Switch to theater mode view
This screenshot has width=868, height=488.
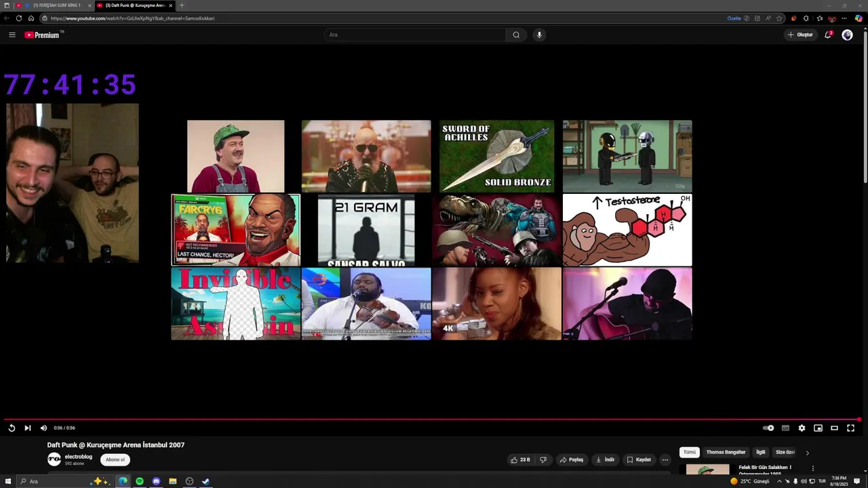click(834, 428)
